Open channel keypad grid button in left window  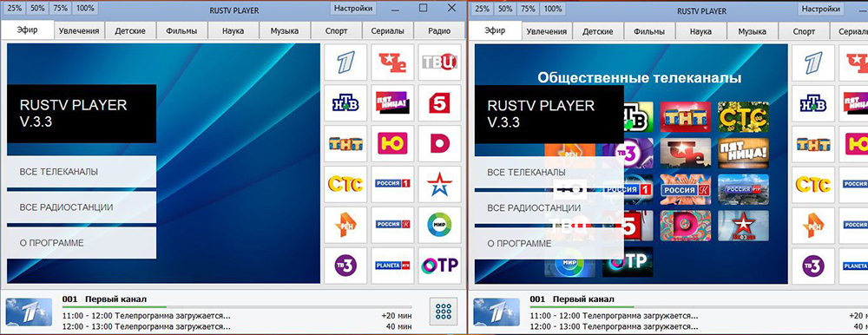click(444, 312)
